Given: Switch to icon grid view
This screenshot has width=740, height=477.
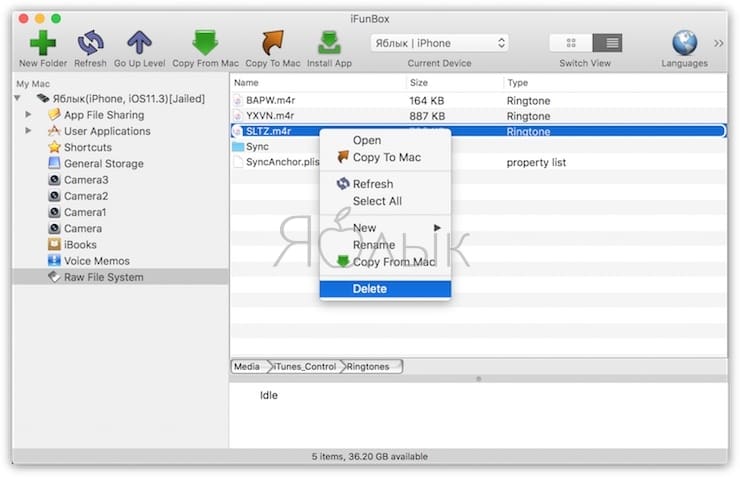Looking at the screenshot, I should pyautogui.click(x=571, y=43).
